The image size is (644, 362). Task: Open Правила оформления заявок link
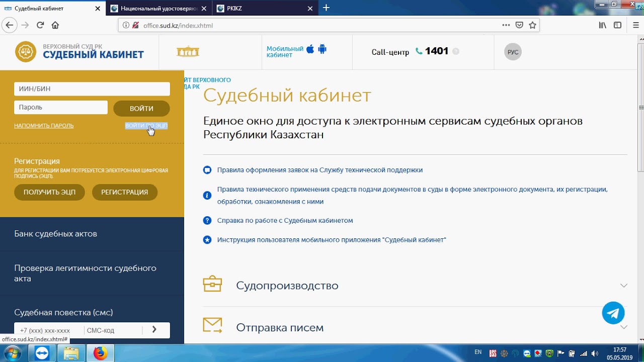(x=320, y=170)
